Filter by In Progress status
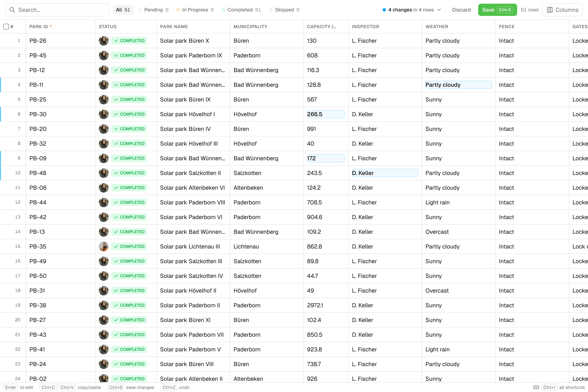This screenshot has width=588, height=392. click(195, 10)
